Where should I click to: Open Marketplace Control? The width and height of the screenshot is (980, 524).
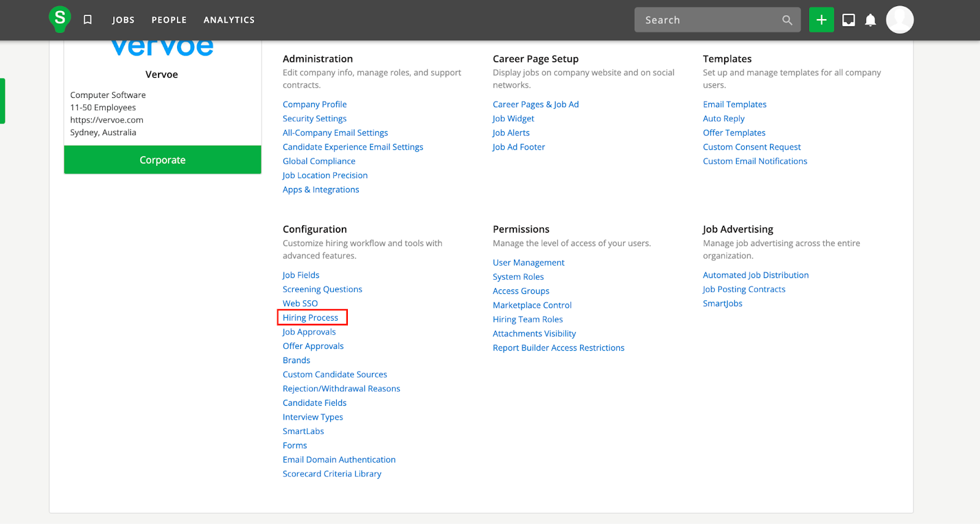tap(532, 305)
